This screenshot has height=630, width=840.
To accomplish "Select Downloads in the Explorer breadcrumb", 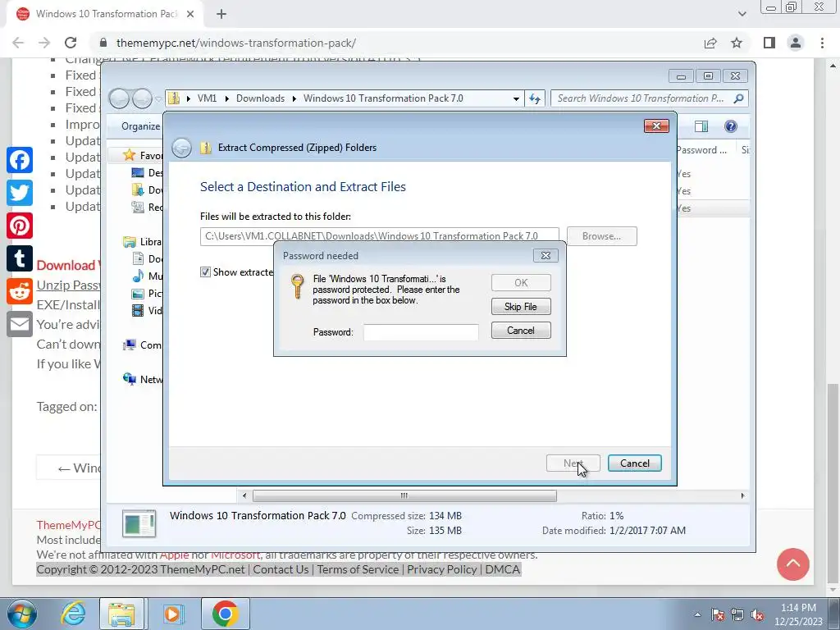I will [x=260, y=98].
